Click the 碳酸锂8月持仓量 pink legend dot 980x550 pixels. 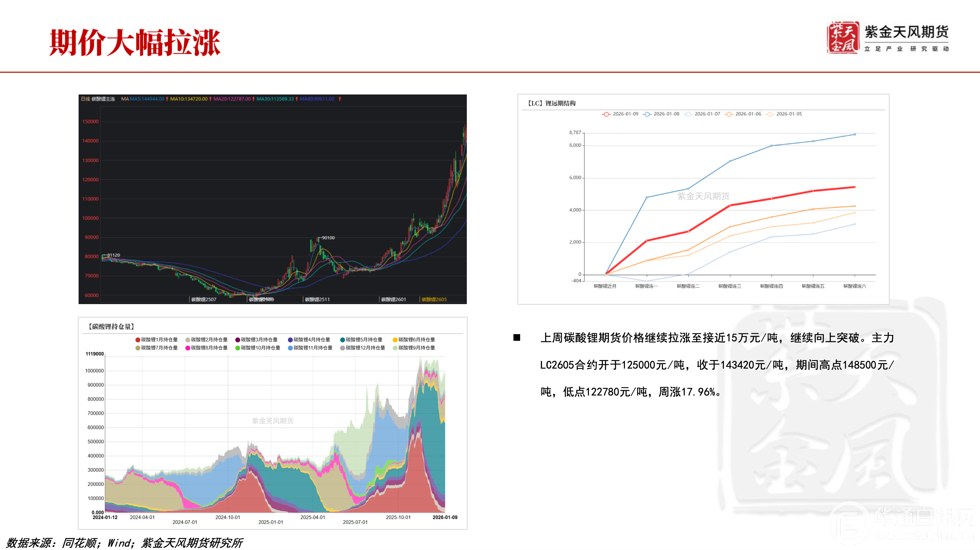[188, 348]
